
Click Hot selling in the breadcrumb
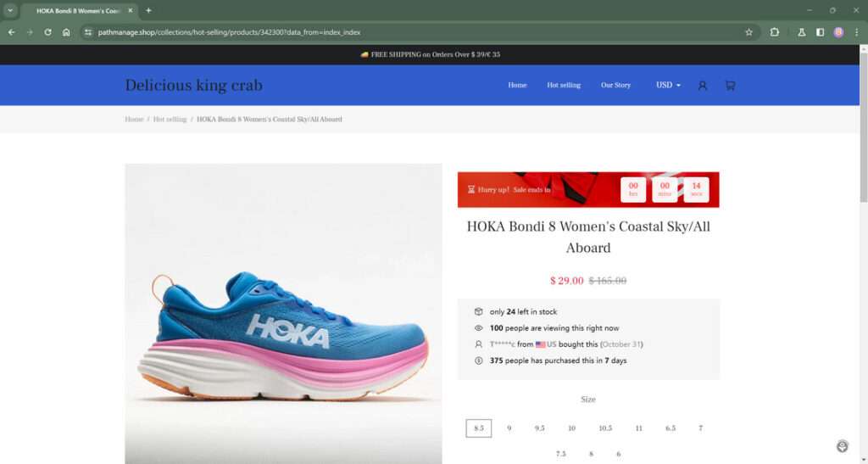click(x=170, y=119)
